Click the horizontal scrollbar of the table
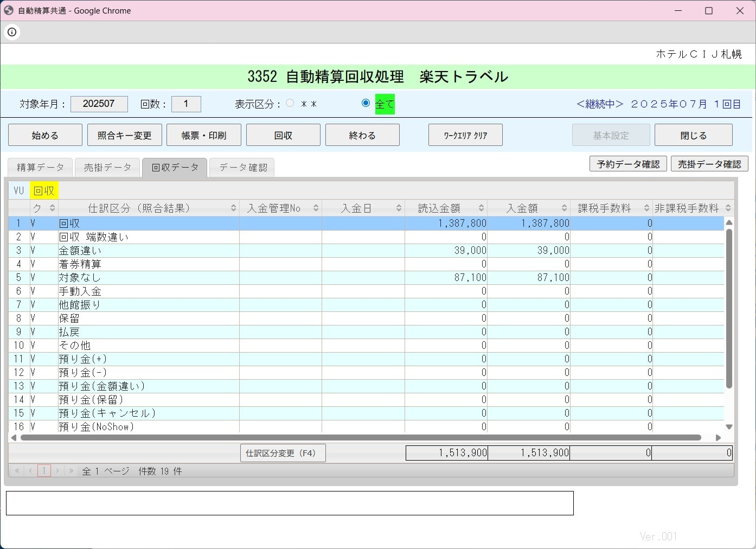This screenshot has width=756, height=549. pyautogui.click(x=361, y=437)
